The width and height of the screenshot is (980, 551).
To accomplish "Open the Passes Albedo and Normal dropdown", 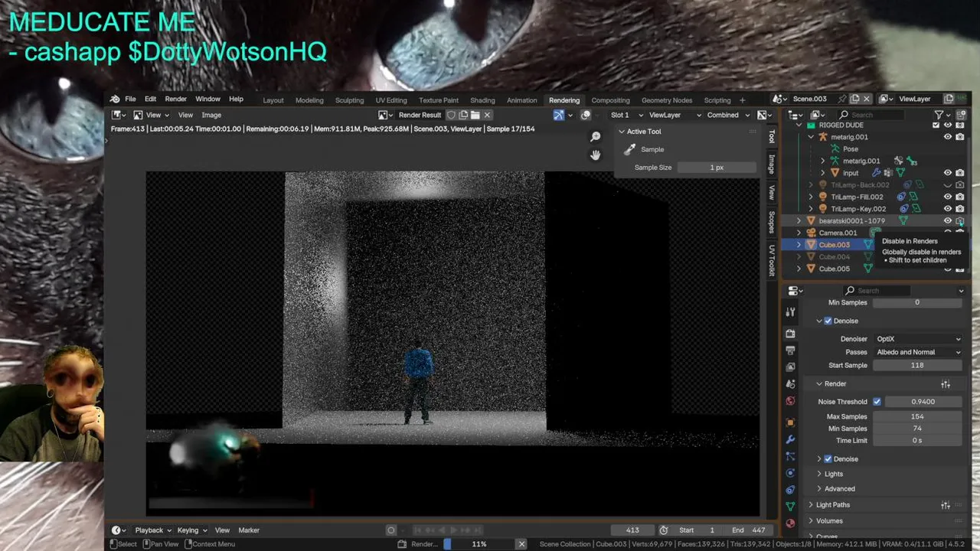I will 917,352.
